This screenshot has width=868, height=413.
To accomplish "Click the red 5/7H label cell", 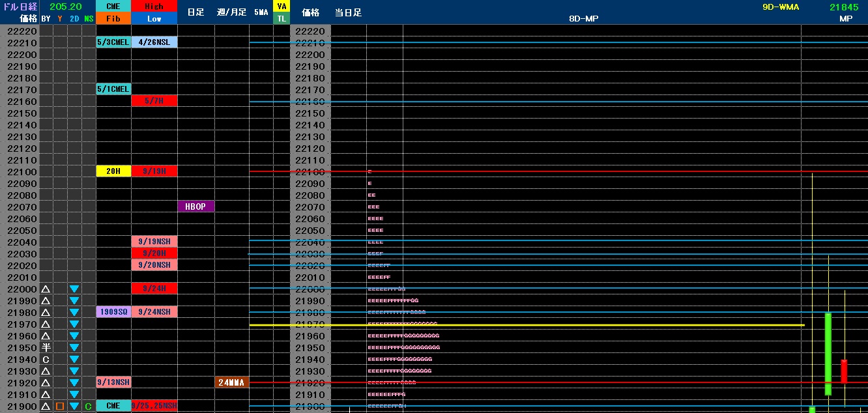I will coord(154,101).
